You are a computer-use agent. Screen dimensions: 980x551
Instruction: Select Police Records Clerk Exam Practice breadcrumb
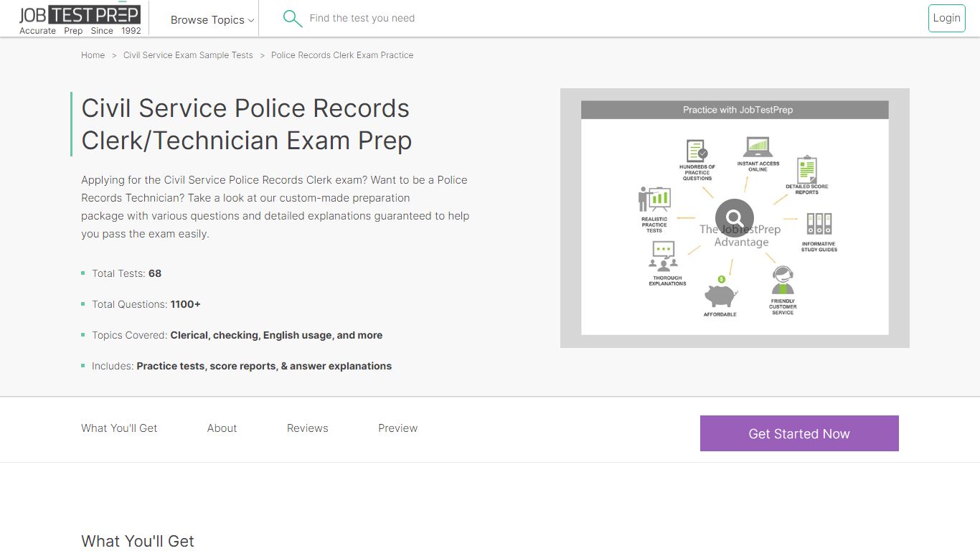[342, 55]
